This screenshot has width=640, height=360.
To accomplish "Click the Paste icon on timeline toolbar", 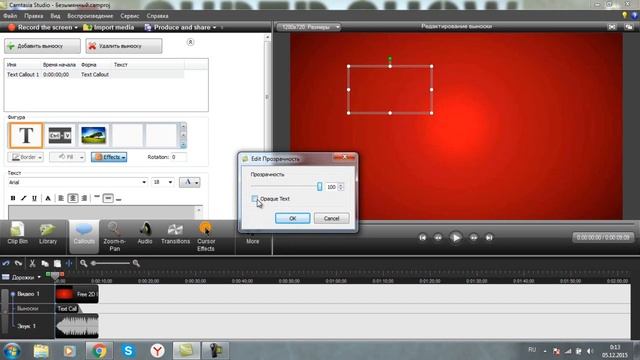I will 57,264.
